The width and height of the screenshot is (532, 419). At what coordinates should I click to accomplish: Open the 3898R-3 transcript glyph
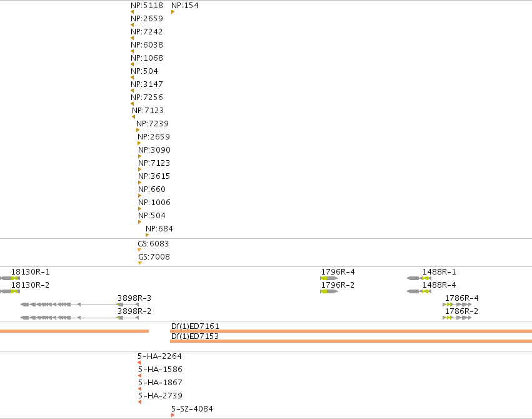point(80,305)
